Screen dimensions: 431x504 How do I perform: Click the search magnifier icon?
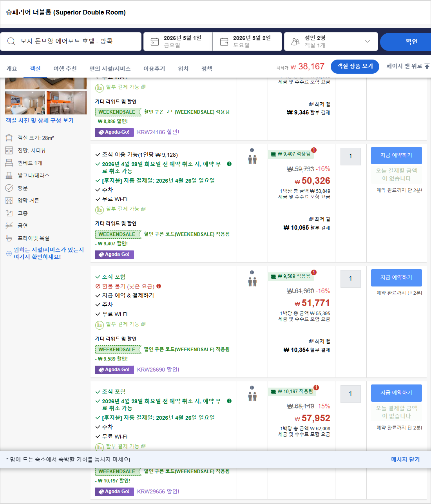click(11, 41)
